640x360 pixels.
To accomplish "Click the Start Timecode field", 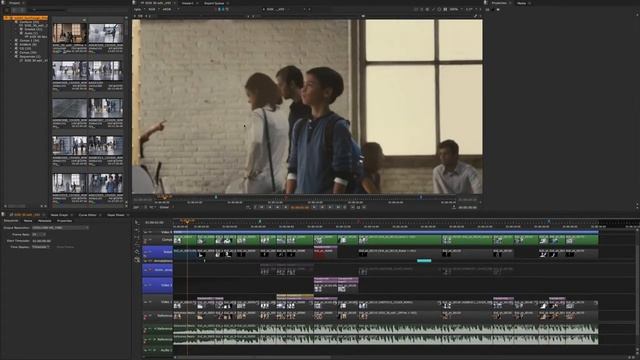I will click(42, 241).
